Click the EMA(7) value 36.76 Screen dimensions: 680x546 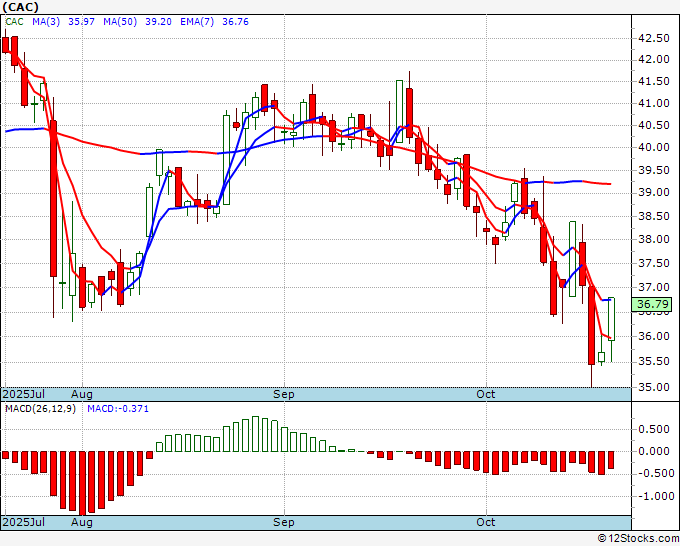[x=235, y=22]
